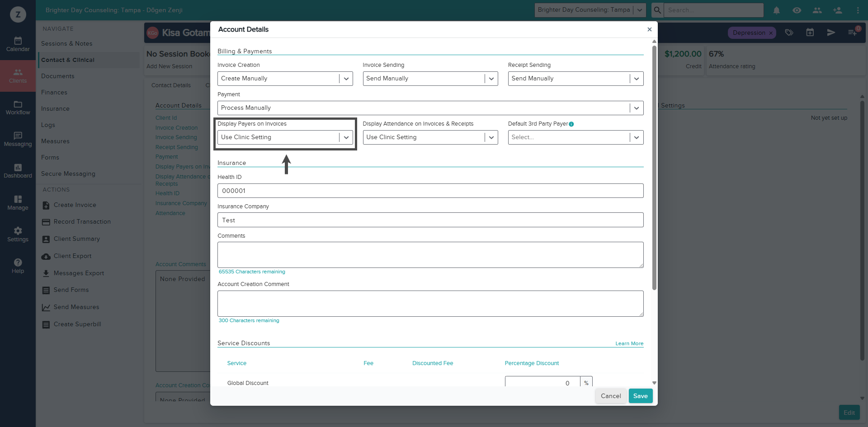
Task: Click the dialog vertical scrollbar
Action: coord(654,168)
